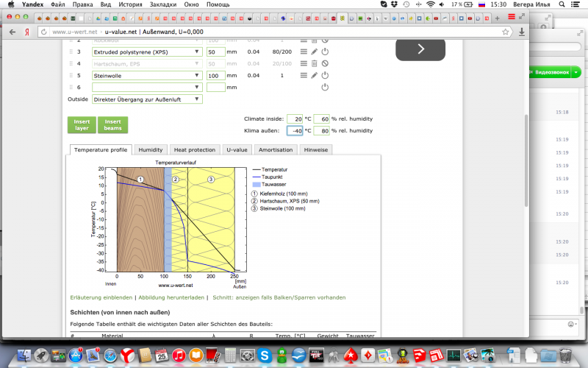
Task: Open the U-value tab
Action: coord(237,149)
